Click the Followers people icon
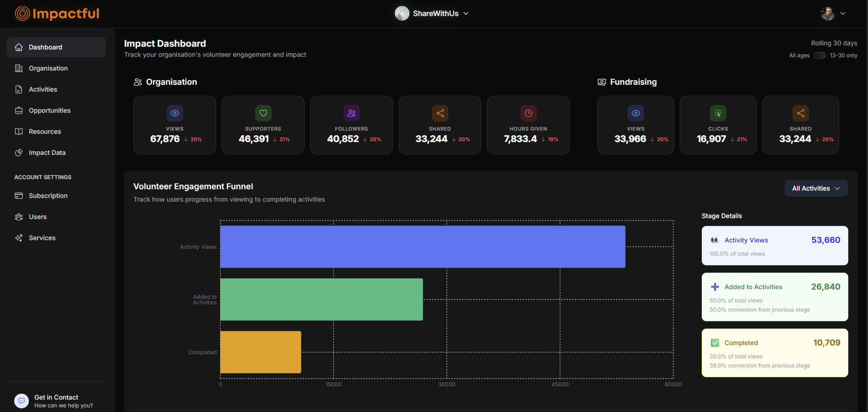 (x=351, y=113)
